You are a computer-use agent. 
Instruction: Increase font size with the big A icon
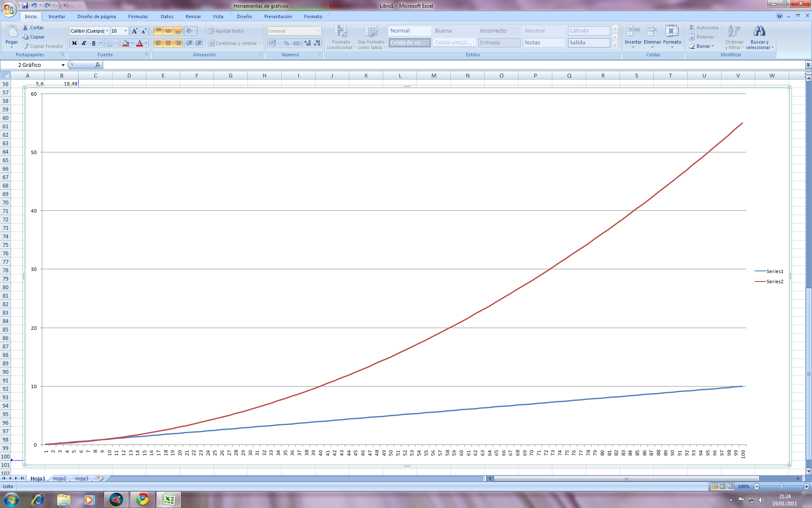134,31
